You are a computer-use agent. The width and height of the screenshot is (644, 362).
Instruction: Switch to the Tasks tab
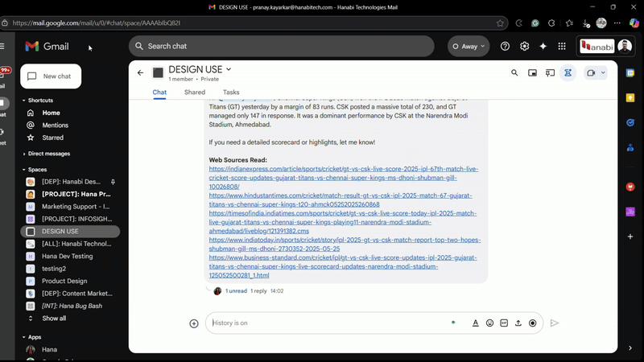[231, 93]
